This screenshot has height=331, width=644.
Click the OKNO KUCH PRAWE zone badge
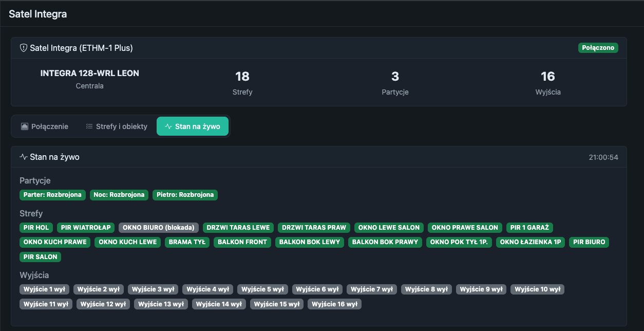pos(55,242)
